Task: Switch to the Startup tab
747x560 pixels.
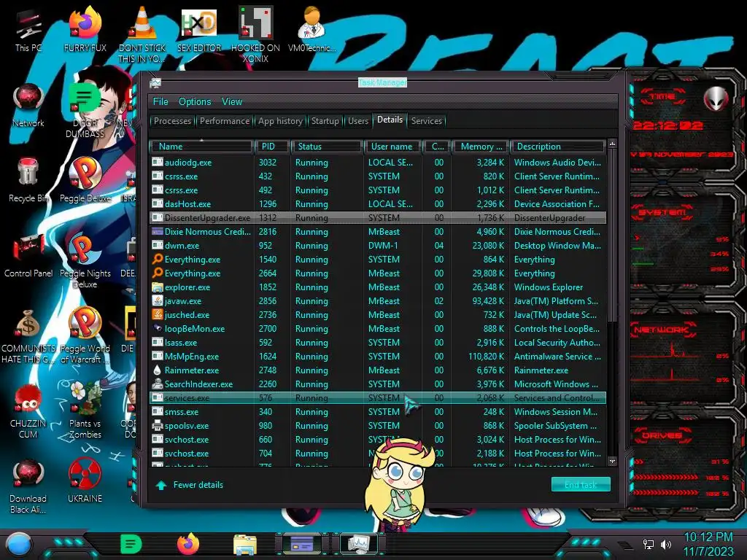Action: [325, 121]
